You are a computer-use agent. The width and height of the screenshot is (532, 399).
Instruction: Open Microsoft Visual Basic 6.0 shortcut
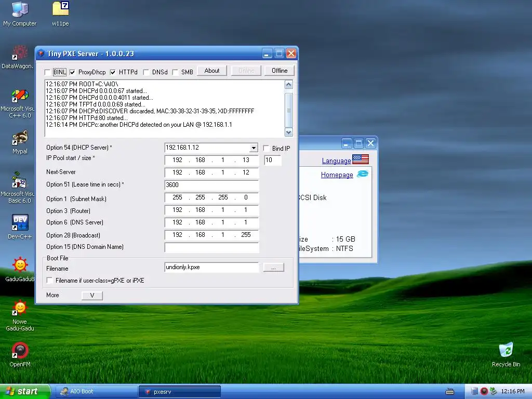(x=19, y=188)
